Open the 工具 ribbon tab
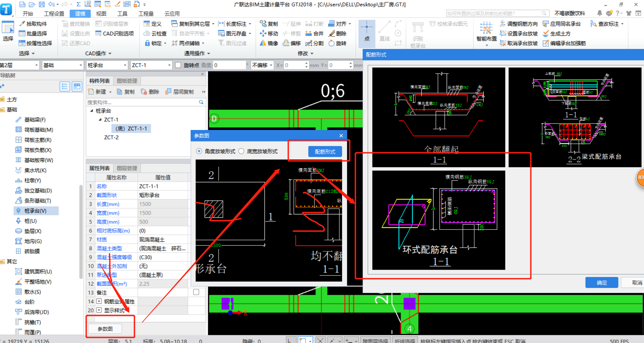The height and width of the screenshot is (343, 644). pyautogui.click(x=122, y=14)
